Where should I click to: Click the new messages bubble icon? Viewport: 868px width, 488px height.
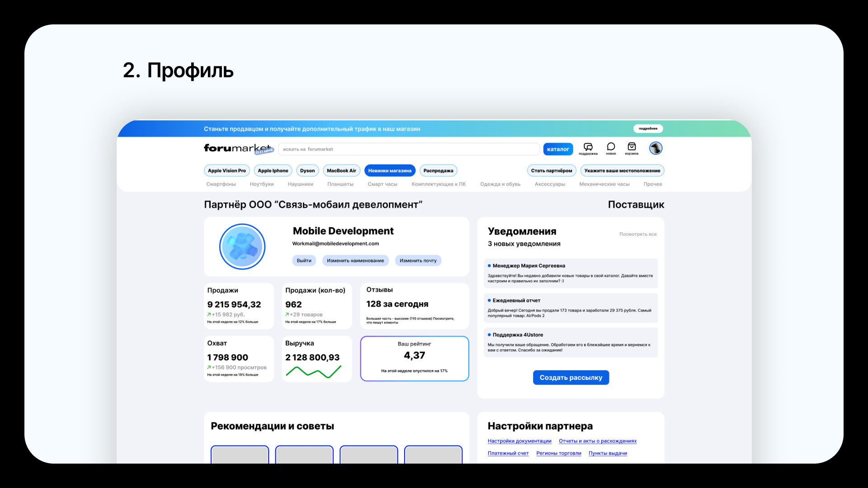611,147
